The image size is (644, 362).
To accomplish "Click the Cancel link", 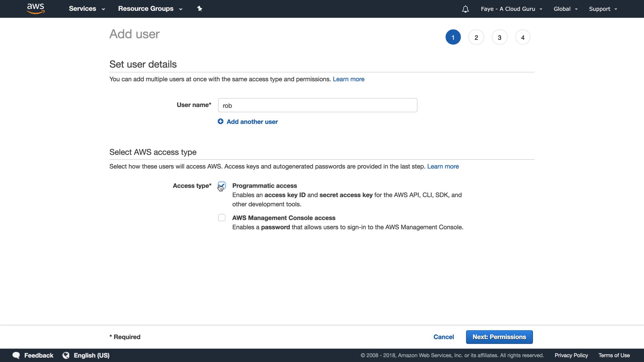I will click(x=443, y=337).
